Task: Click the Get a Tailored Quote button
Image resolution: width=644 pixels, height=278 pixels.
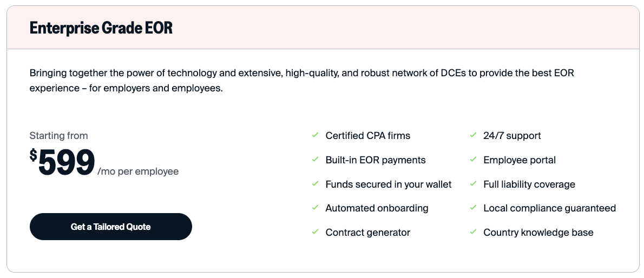Action: [x=110, y=227]
